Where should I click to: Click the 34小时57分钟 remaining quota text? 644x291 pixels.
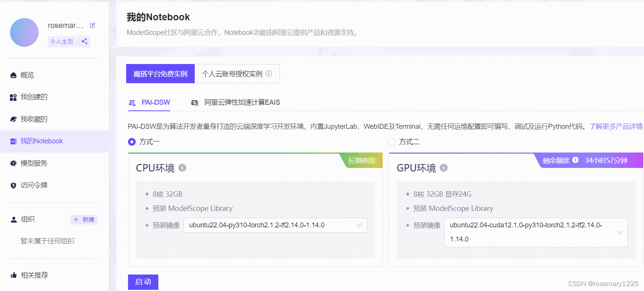coord(606,161)
